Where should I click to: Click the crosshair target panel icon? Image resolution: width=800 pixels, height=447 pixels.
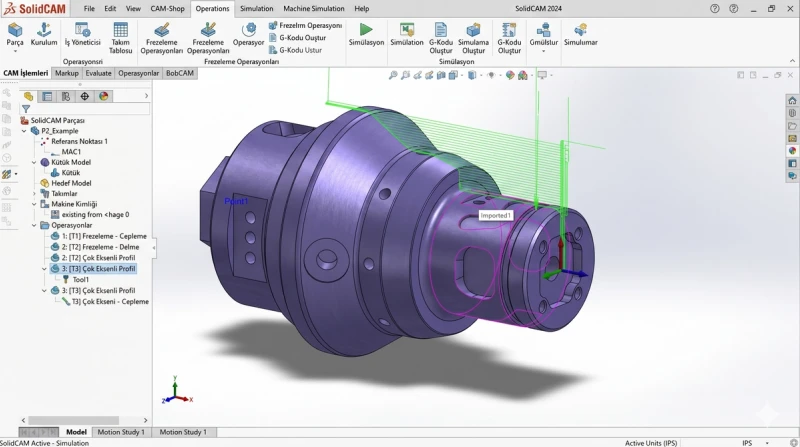[x=85, y=96]
